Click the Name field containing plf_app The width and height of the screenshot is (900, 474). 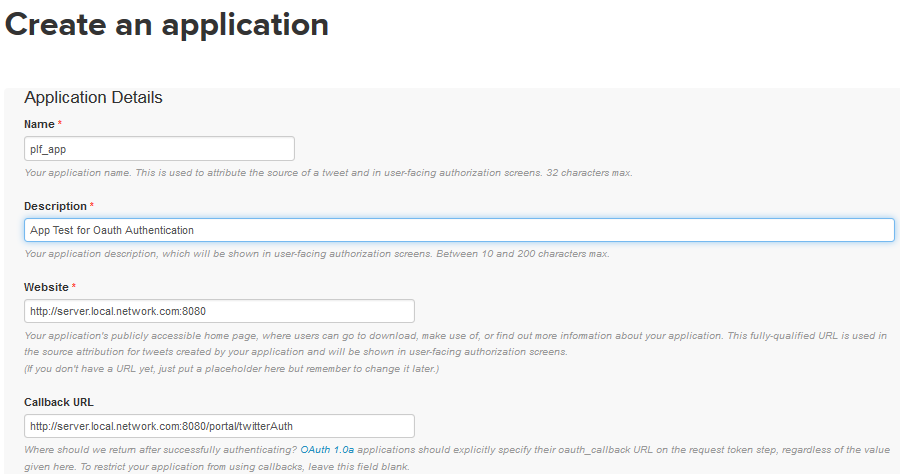click(x=160, y=149)
